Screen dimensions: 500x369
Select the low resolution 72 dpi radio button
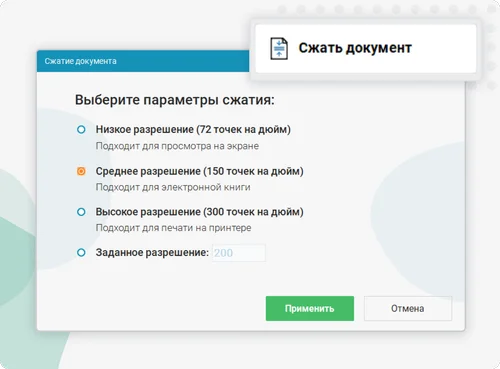click(x=81, y=130)
